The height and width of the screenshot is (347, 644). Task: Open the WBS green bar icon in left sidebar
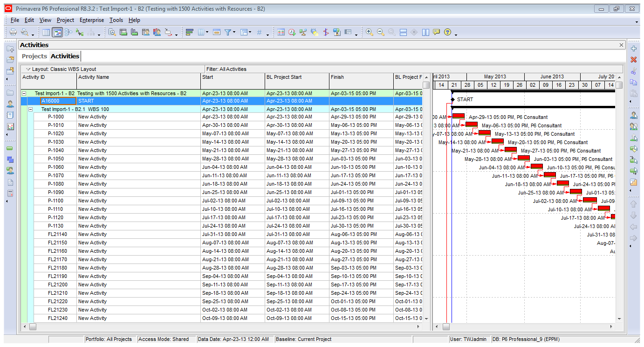(x=10, y=148)
